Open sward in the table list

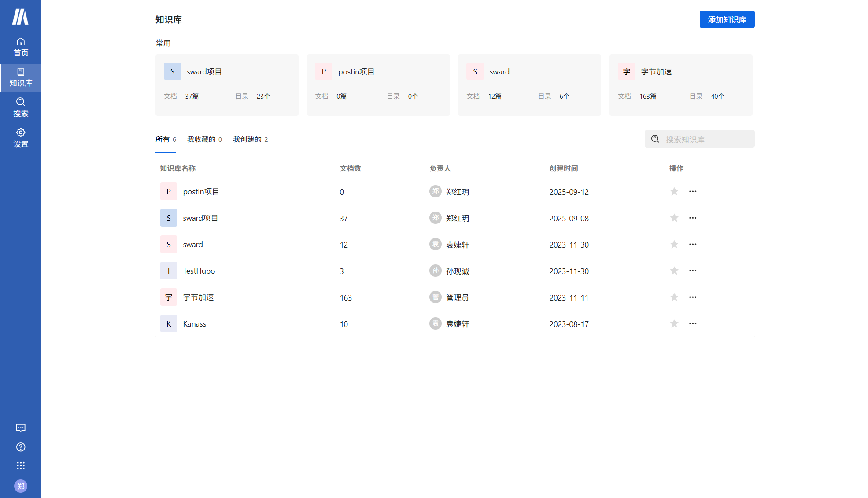coord(193,244)
